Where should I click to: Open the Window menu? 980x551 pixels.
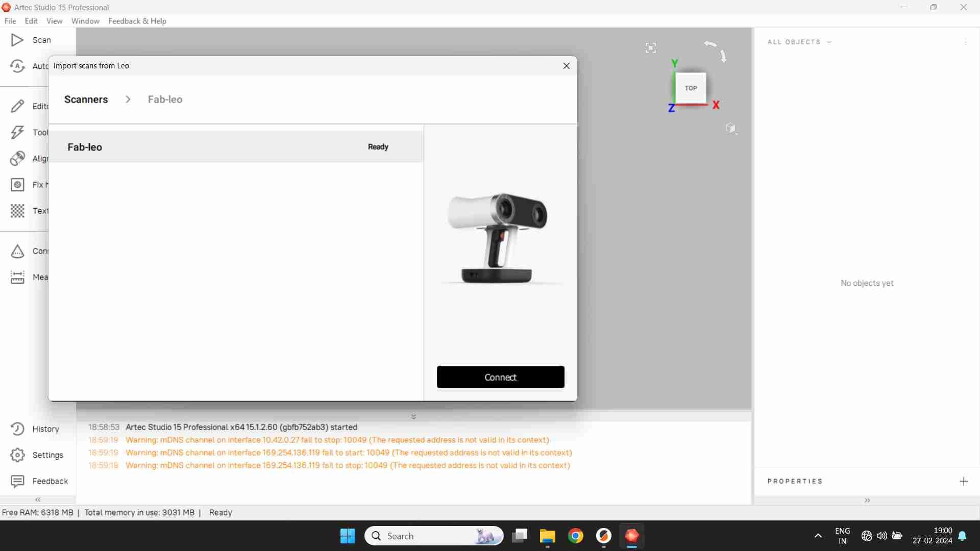pyautogui.click(x=85, y=21)
